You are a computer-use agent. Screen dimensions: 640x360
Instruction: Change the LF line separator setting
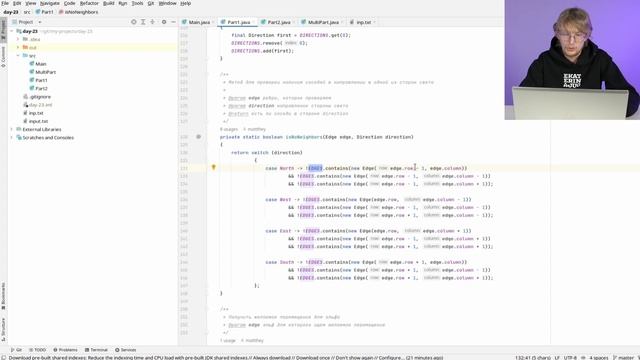click(x=557, y=358)
